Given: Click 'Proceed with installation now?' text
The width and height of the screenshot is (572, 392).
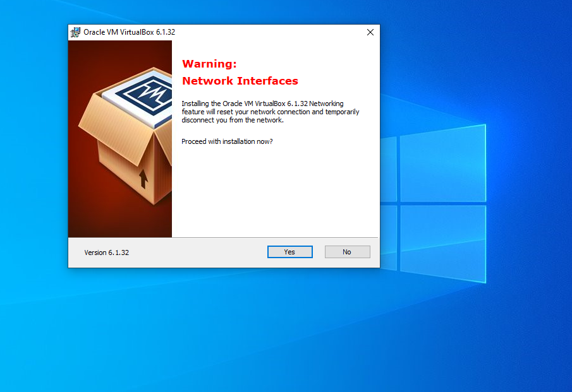Looking at the screenshot, I should [x=227, y=141].
